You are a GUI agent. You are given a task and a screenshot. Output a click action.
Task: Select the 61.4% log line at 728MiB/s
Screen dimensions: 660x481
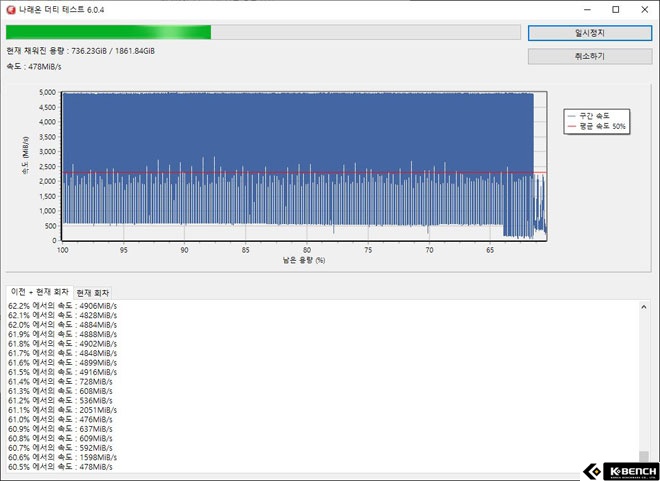pyautogui.click(x=60, y=382)
